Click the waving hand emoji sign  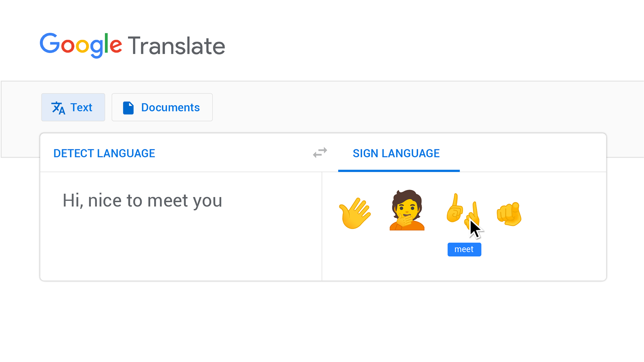pos(355,213)
